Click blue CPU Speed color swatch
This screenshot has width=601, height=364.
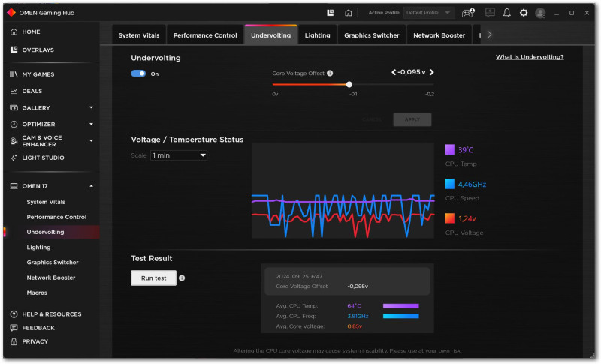point(449,184)
